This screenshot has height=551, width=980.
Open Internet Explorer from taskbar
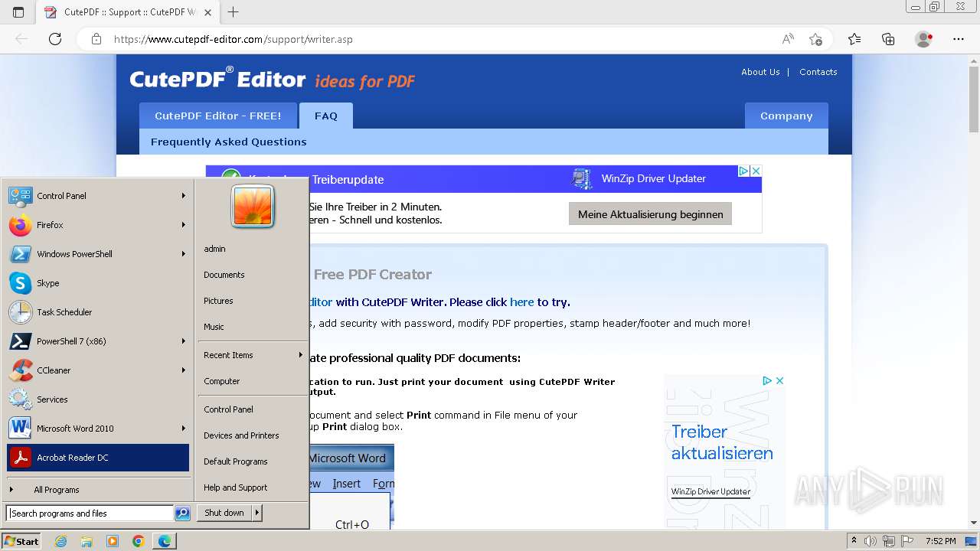(x=61, y=541)
